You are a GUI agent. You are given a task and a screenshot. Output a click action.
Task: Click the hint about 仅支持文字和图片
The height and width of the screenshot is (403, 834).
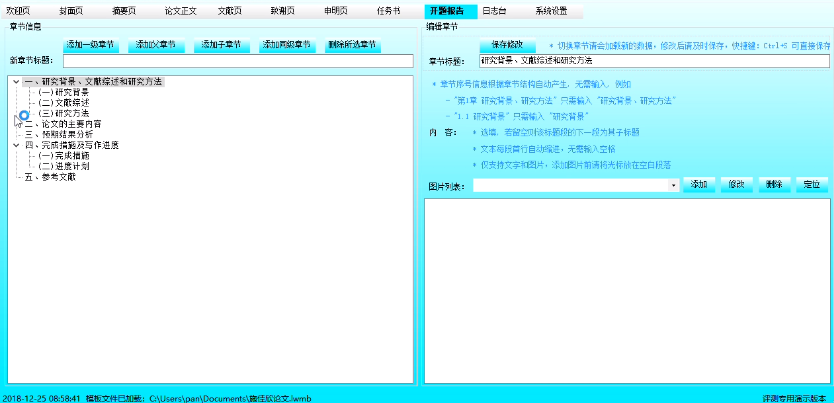click(x=571, y=165)
